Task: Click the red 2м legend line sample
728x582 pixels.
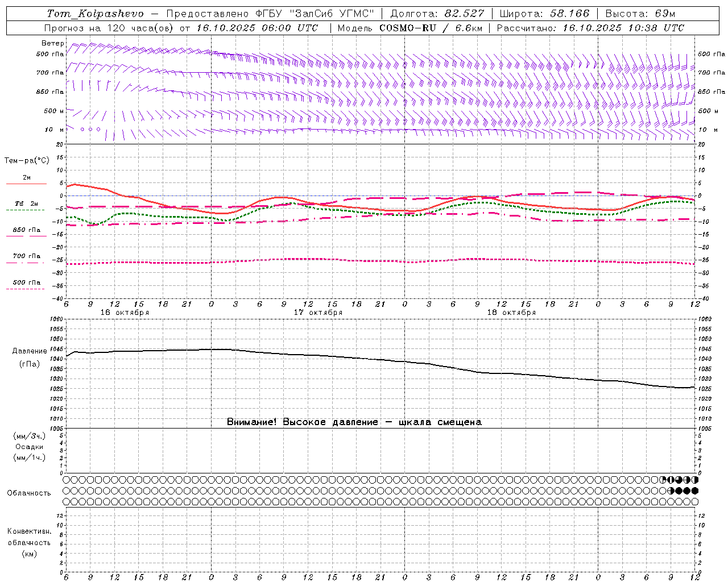Action: tap(26, 184)
